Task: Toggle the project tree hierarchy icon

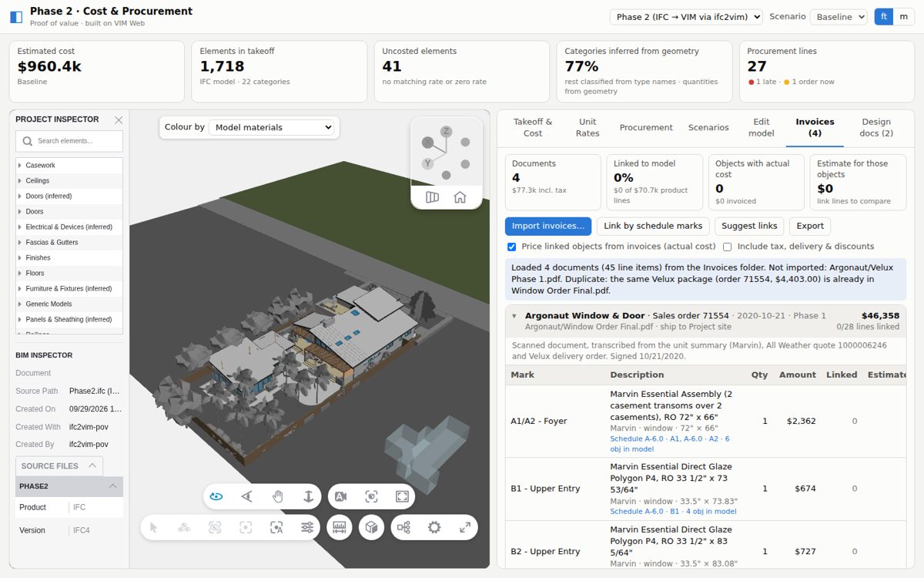Action: pos(403,527)
